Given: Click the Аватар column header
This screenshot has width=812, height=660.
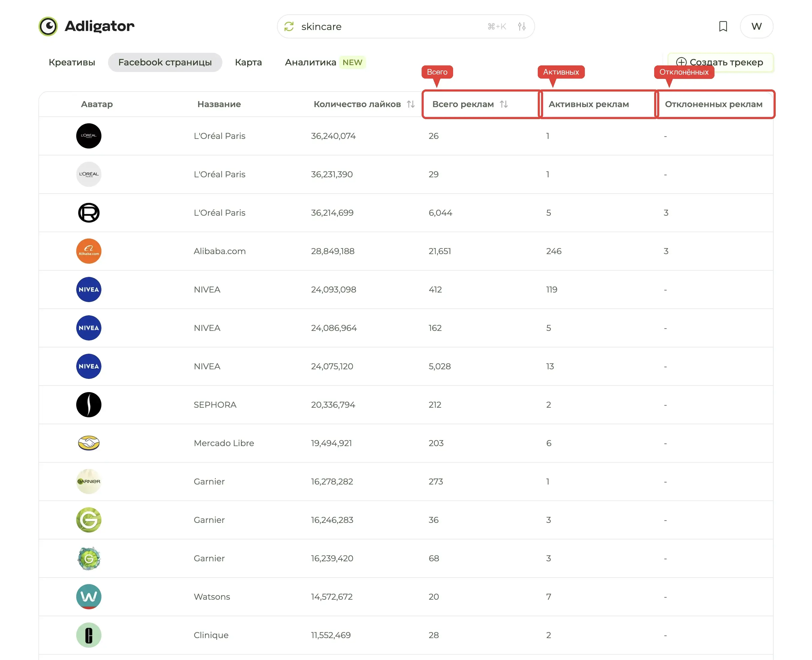Looking at the screenshot, I should pos(97,104).
